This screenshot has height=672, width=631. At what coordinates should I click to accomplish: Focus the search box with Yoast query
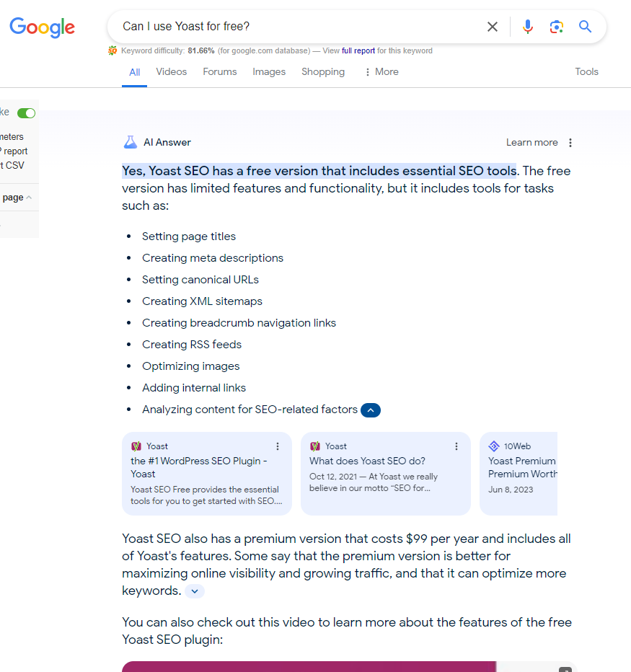coord(300,27)
